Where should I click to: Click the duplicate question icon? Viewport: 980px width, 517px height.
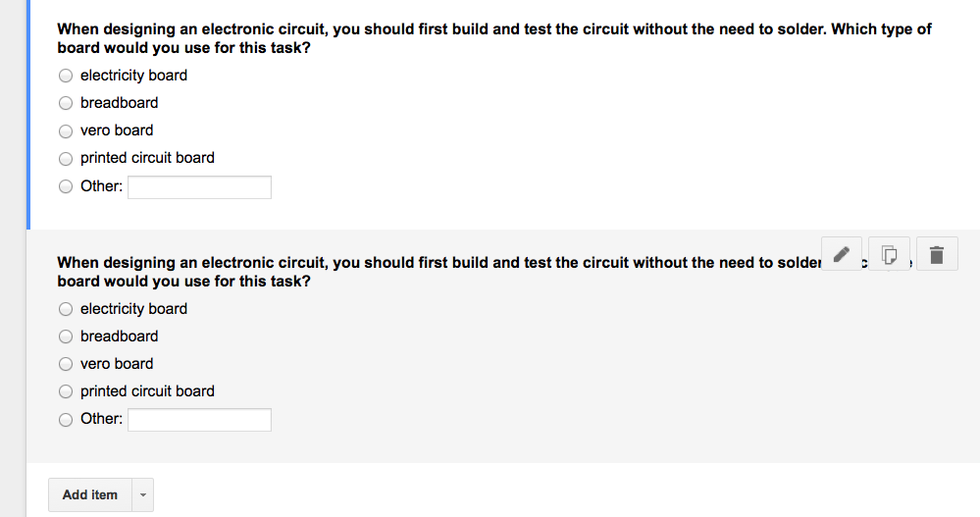[x=889, y=254]
